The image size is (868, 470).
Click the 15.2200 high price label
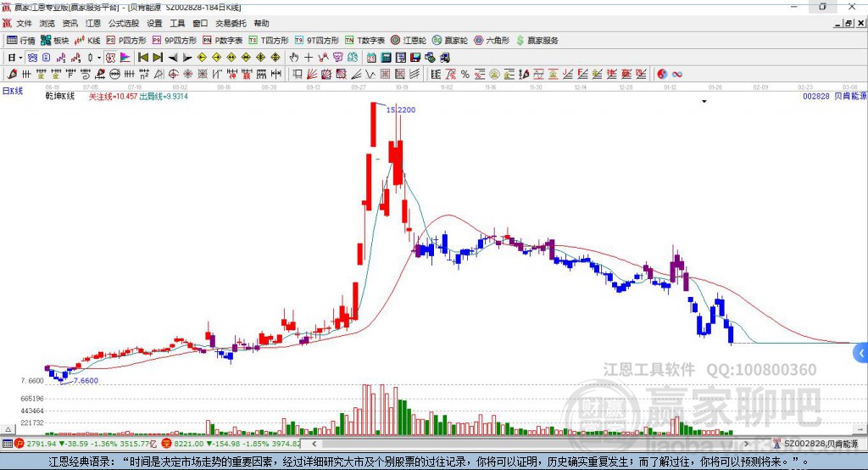click(401, 109)
